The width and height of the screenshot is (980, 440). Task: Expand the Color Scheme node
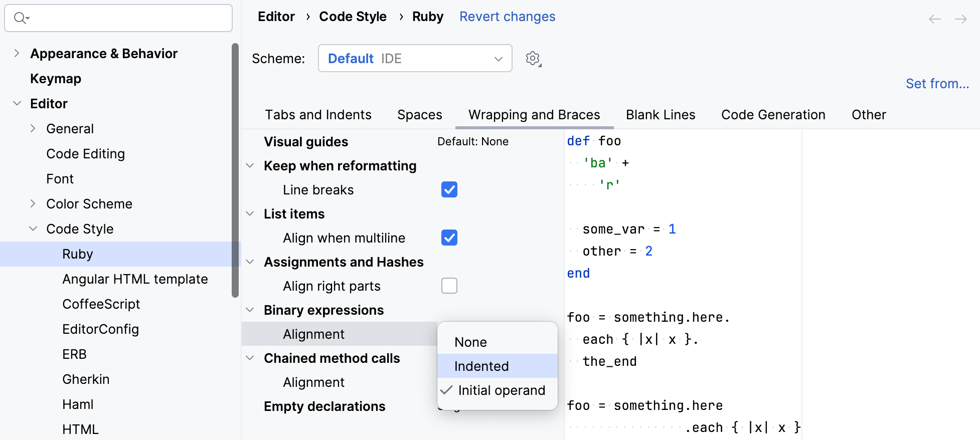pos(33,204)
